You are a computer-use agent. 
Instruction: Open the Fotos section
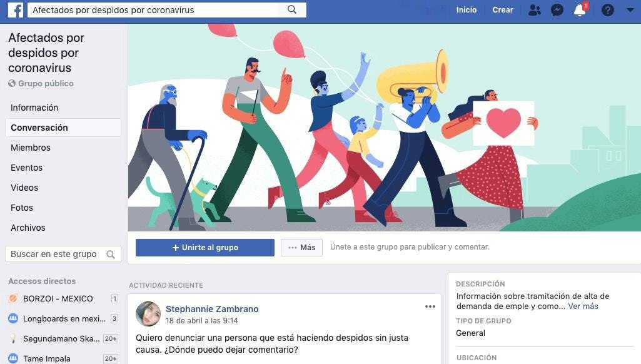tap(22, 208)
